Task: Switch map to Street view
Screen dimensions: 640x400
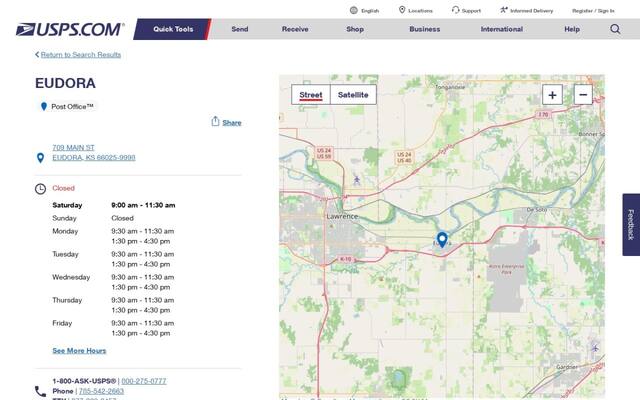Action: 311,95
